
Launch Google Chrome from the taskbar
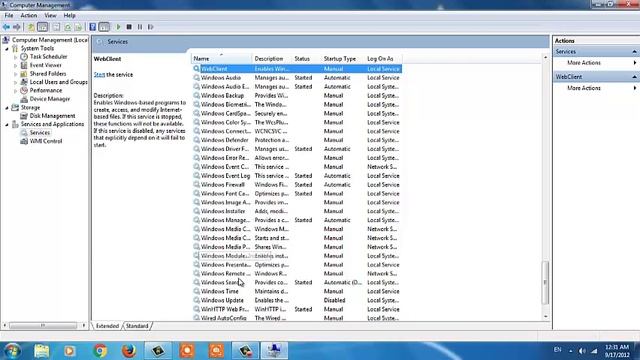point(100,351)
